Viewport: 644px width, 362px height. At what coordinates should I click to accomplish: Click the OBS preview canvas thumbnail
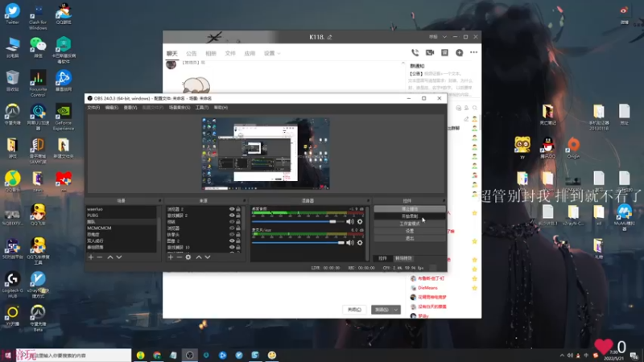coord(266,154)
